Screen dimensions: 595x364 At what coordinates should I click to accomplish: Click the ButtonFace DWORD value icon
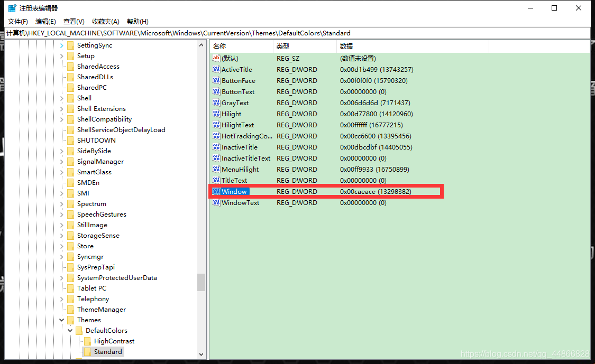point(216,80)
